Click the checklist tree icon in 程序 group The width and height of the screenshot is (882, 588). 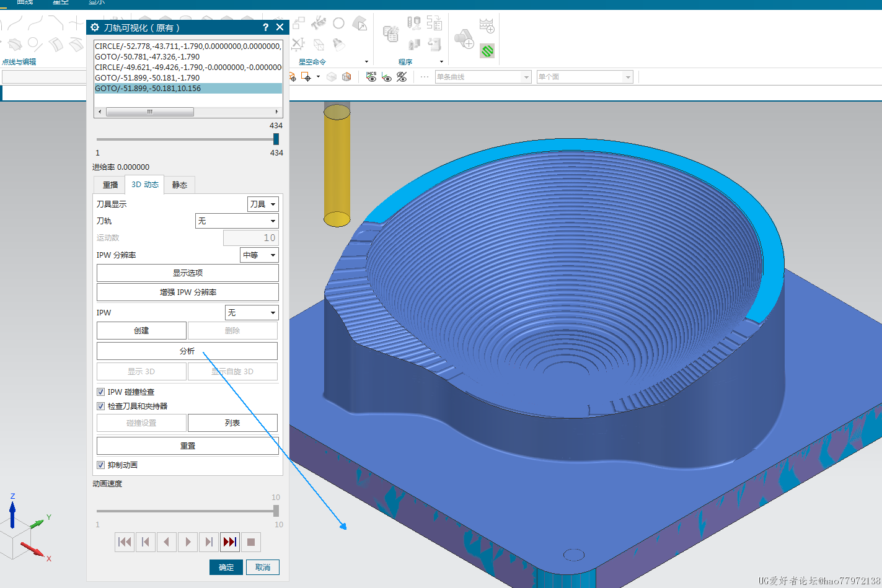tap(434, 24)
